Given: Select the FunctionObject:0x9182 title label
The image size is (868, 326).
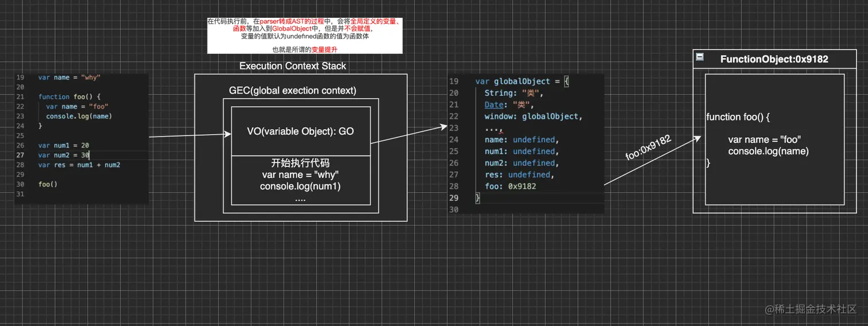Looking at the screenshot, I should pyautogui.click(x=774, y=59).
